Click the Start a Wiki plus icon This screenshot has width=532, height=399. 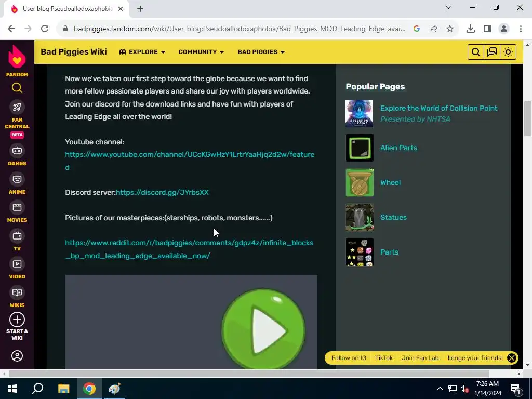point(17,320)
